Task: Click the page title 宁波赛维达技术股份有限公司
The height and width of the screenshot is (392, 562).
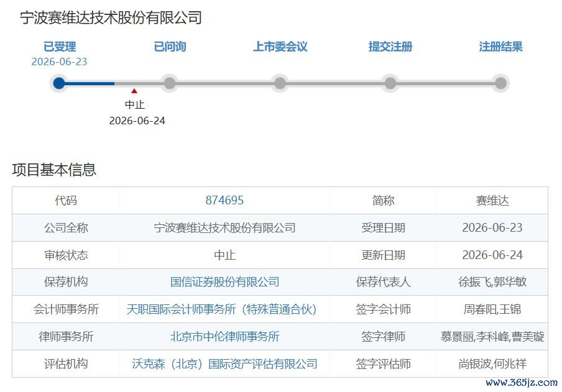Action: (x=111, y=17)
